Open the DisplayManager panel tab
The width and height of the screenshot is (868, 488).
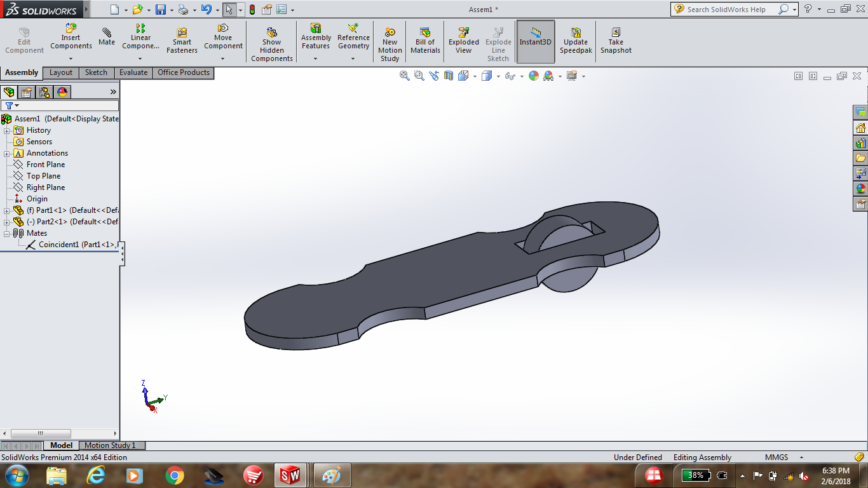tap(62, 92)
